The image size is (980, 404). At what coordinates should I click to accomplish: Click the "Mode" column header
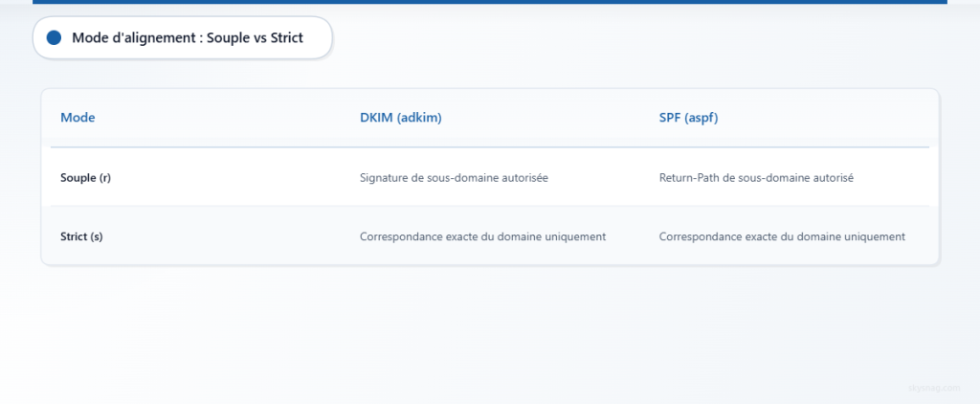78,117
